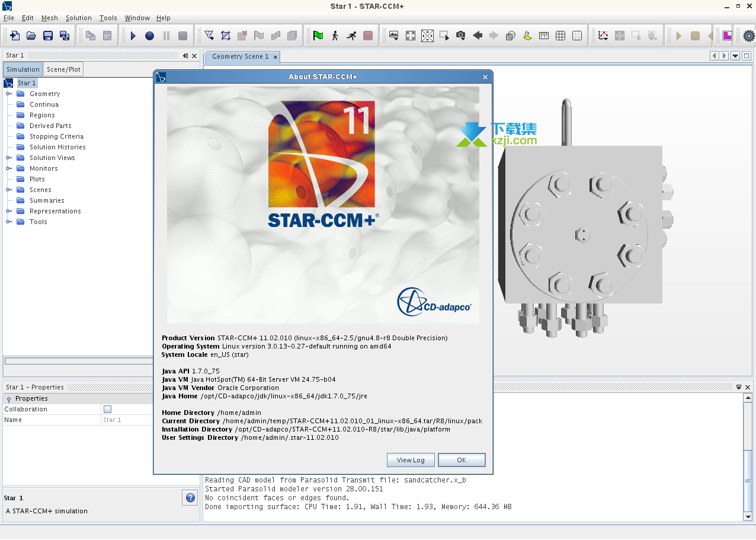Create a new simulation from toolbar
The image size is (756, 540).
click(x=15, y=36)
